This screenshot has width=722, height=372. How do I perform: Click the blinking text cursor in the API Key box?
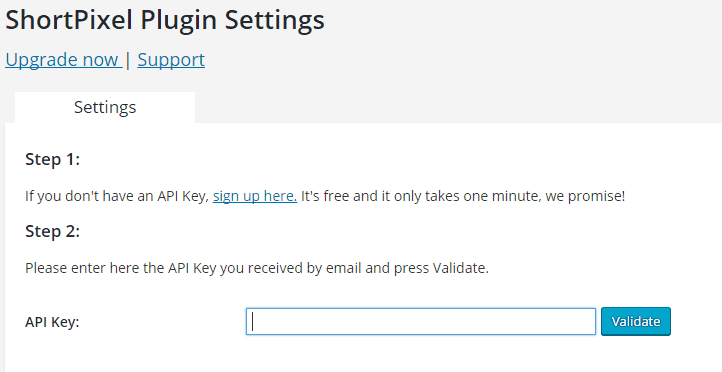click(252, 321)
